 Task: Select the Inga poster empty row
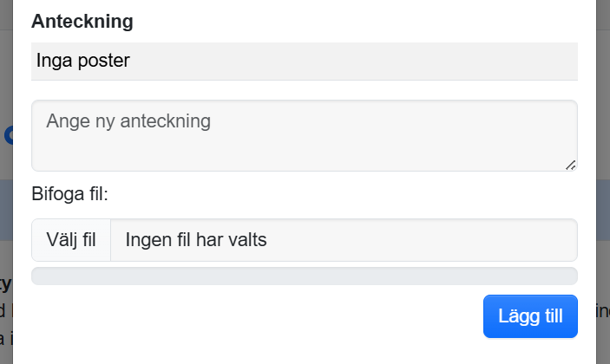(x=304, y=62)
